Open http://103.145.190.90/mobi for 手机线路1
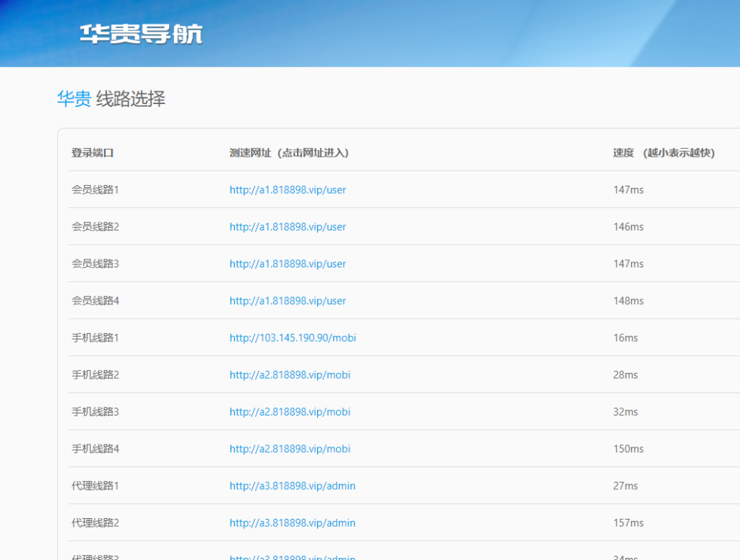This screenshot has width=740, height=560. pyautogui.click(x=292, y=337)
